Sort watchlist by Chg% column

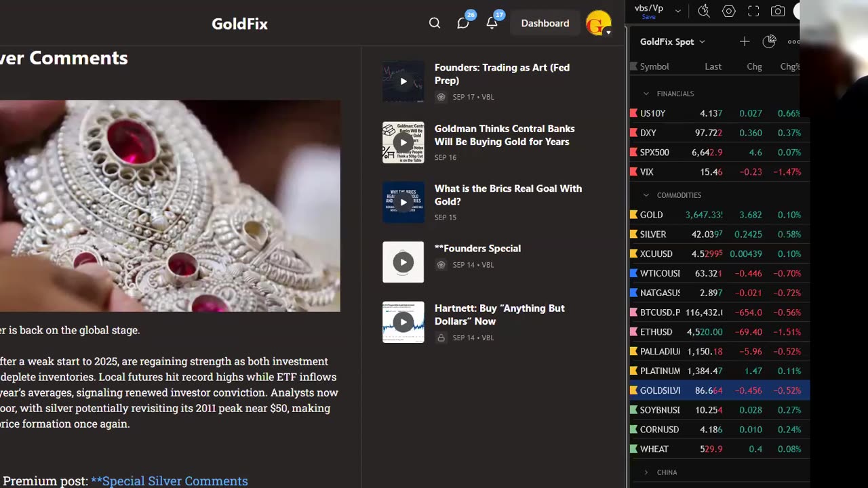pyautogui.click(x=790, y=66)
